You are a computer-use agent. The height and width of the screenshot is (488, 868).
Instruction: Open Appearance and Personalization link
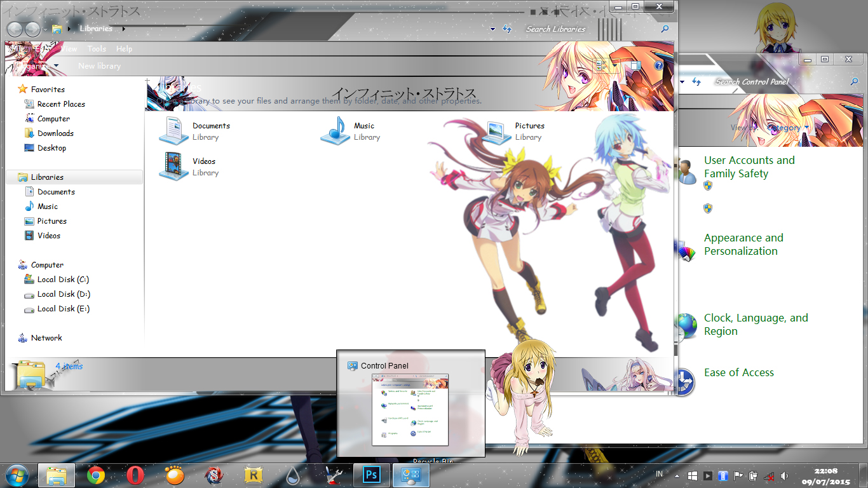tap(743, 245)
